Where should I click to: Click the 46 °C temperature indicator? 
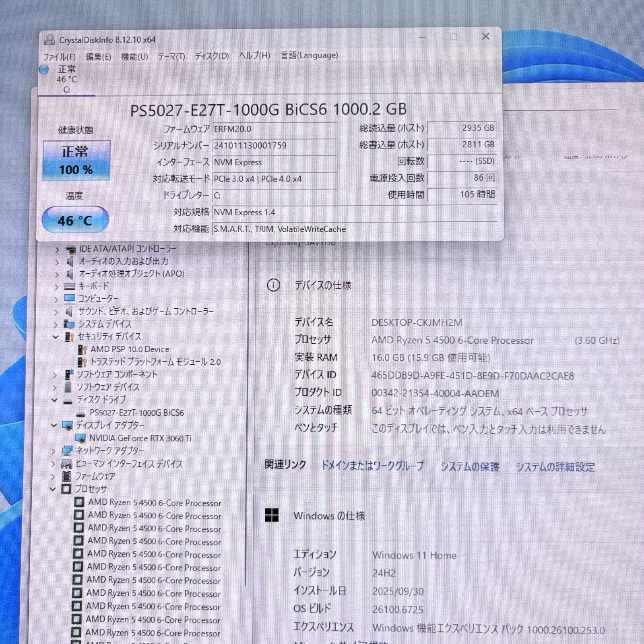pyautogui.click(x=75, y=220)
